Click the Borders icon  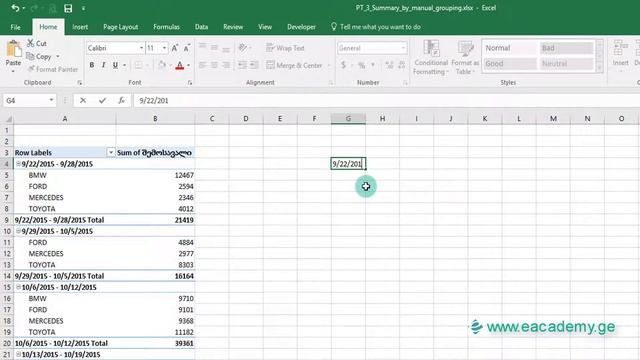138,65
